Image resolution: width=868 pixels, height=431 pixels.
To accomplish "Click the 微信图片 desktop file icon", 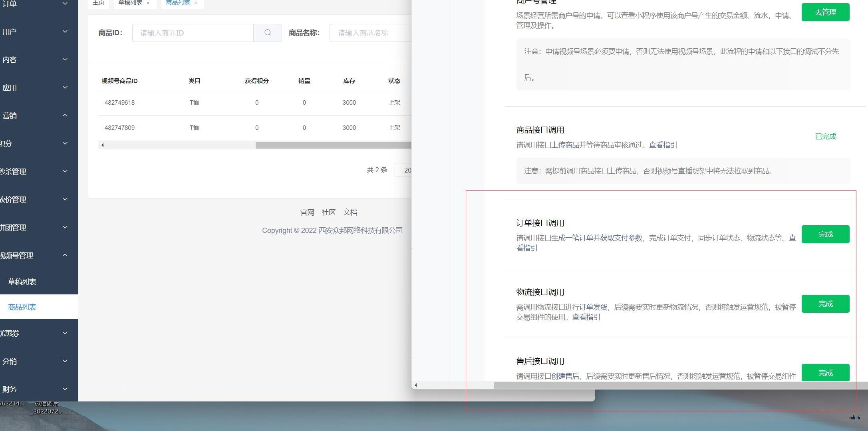I will 47,407.
